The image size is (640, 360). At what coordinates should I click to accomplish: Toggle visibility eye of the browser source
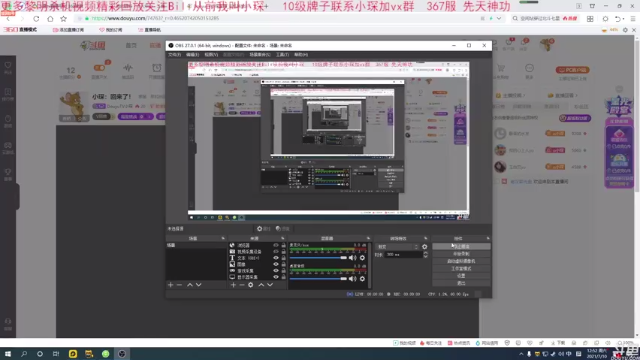[x=276, y=245]
